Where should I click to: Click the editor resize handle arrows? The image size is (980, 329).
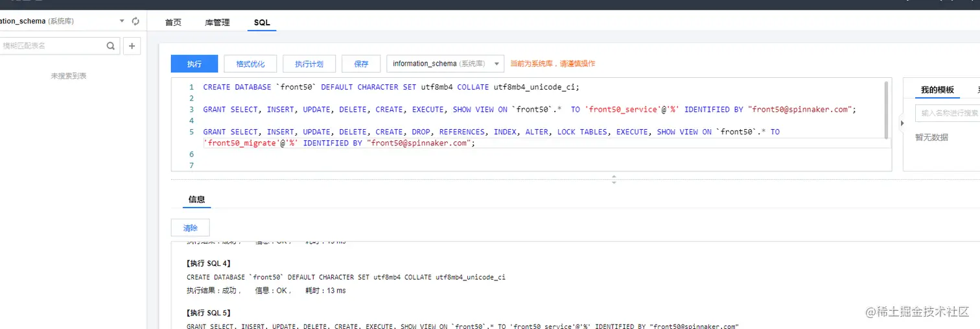coord(614,179)
